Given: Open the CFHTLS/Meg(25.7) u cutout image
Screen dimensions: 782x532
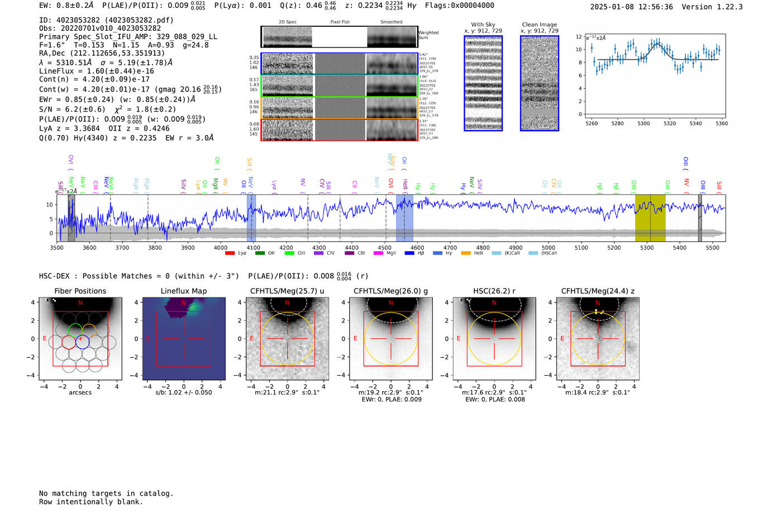Looking at the screenshot, I should 287,339.
